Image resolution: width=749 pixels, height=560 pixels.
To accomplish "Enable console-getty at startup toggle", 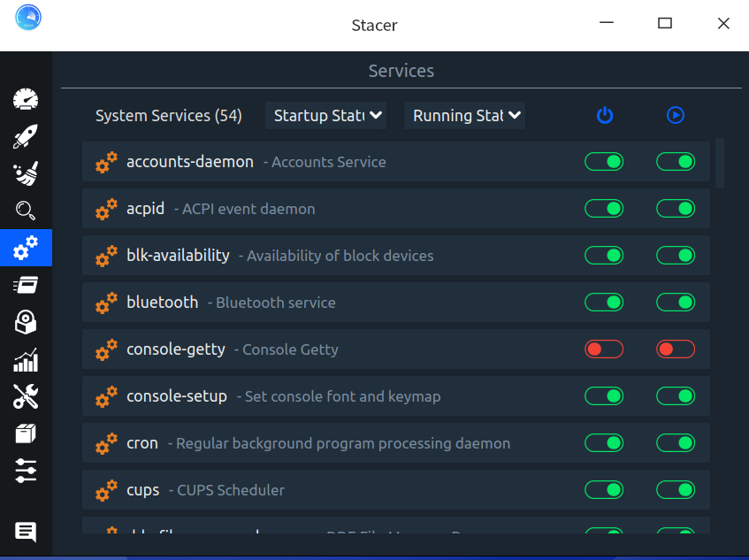I will (604, 349).
